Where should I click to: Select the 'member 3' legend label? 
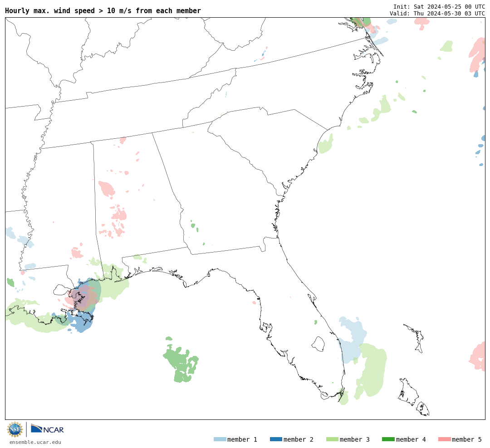pos(355,439)
